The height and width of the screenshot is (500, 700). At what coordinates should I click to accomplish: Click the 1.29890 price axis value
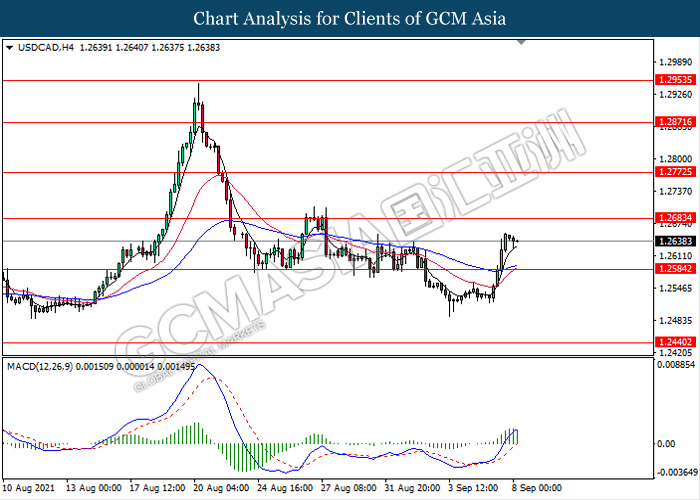tap(676, 62)
